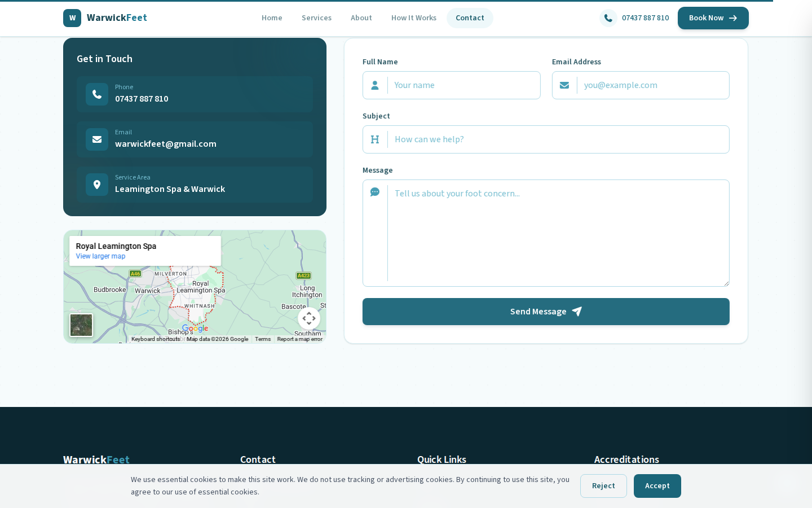Reject cookies in the banner

pos(603,486)
